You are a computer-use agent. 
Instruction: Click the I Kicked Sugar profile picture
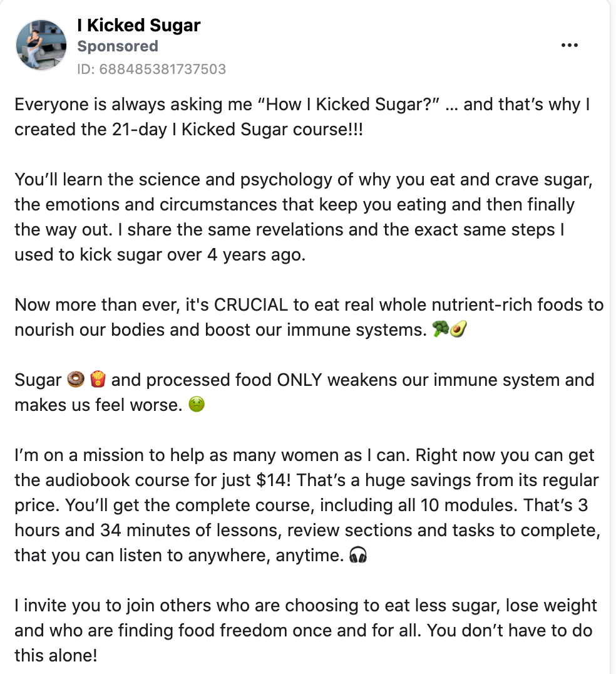[x=41, y=44]
